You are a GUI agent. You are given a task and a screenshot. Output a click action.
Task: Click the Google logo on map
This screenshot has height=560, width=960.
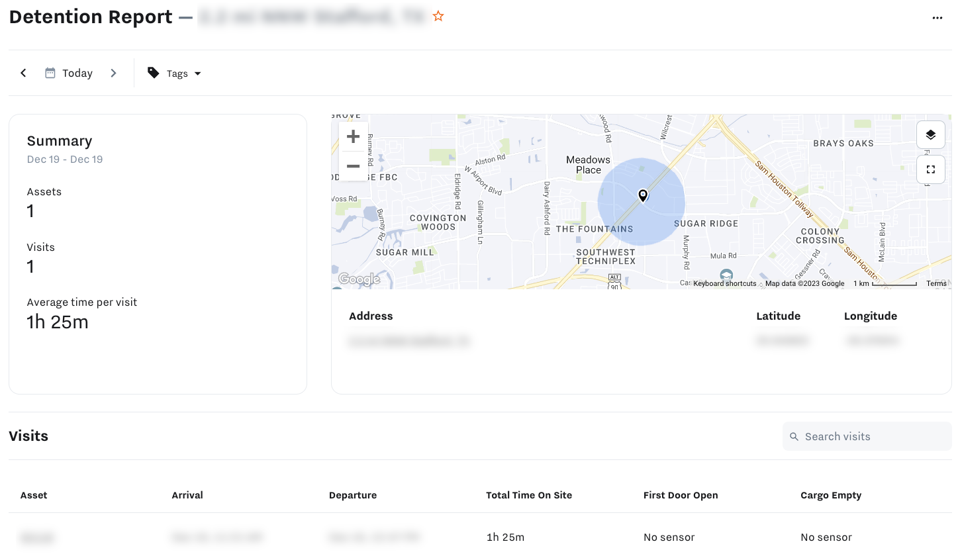(x=359, y=279)
